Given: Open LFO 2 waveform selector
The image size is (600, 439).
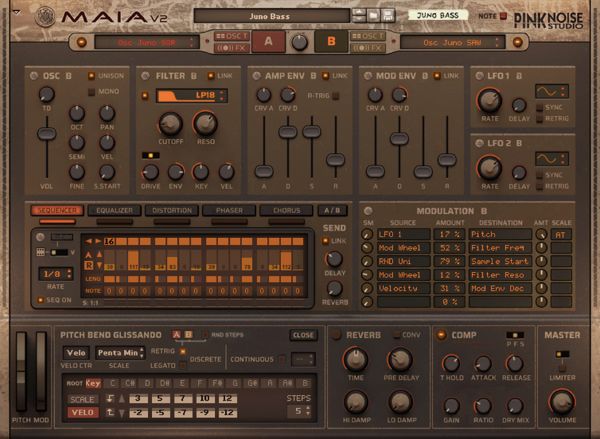Looking at the screenshot, I should [x=552, y=158].
